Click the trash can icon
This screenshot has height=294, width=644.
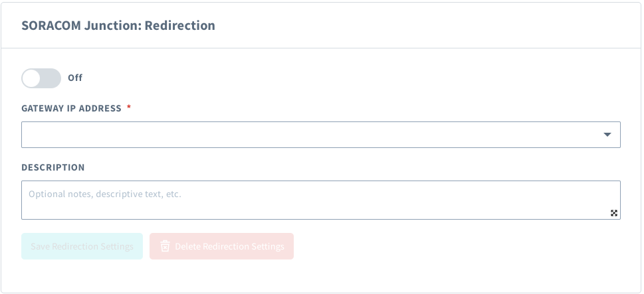(163, 247)
